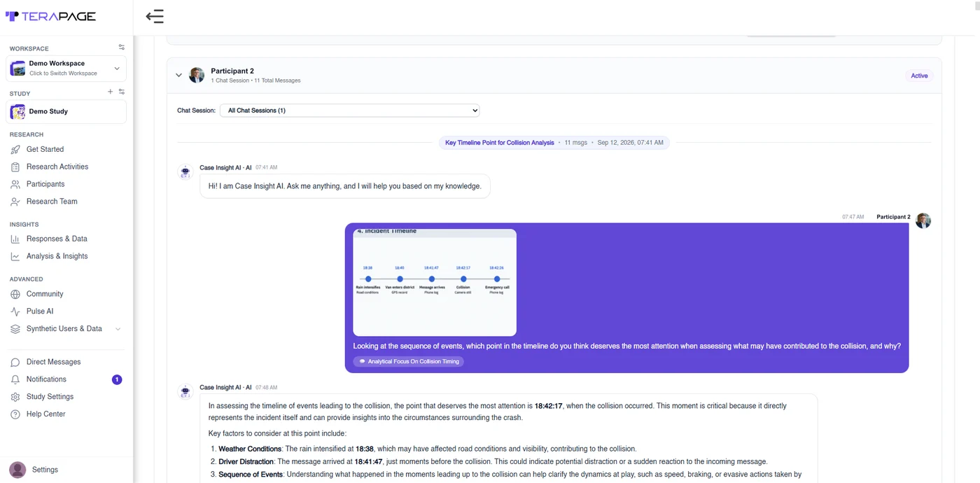Click the Get Started rocket icon
The image size is (980, 483).
[x=15, y=149]
